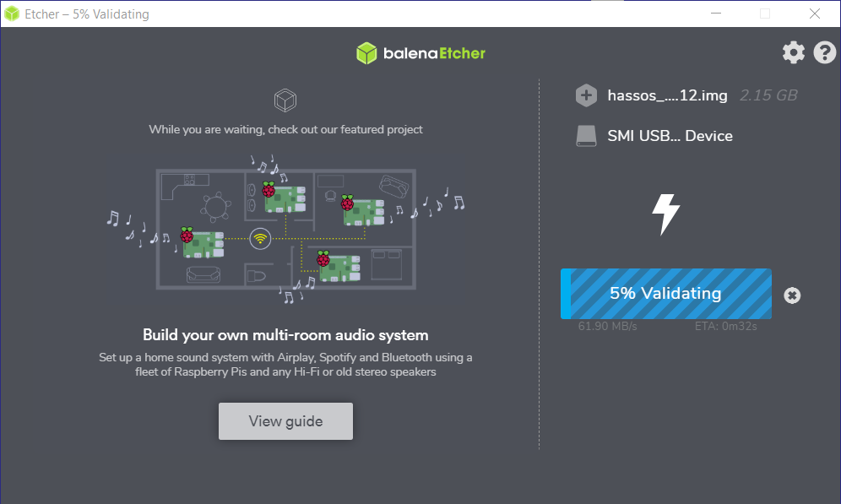This screenshot has height=504, width=841.
Task: Open the settings gear icon
Action: (793, 52)
